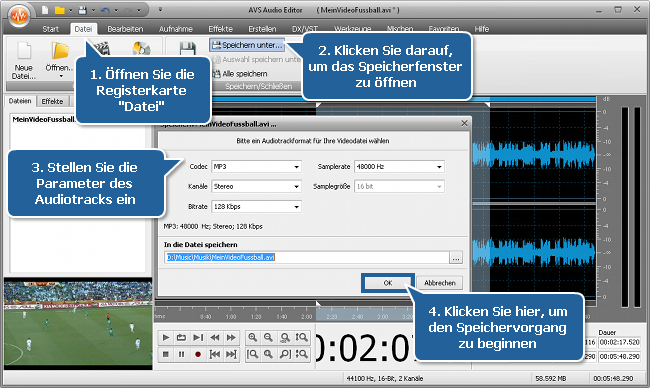Switch to the Datei ribbon tab
650x388 pixels.
point(83,29)
